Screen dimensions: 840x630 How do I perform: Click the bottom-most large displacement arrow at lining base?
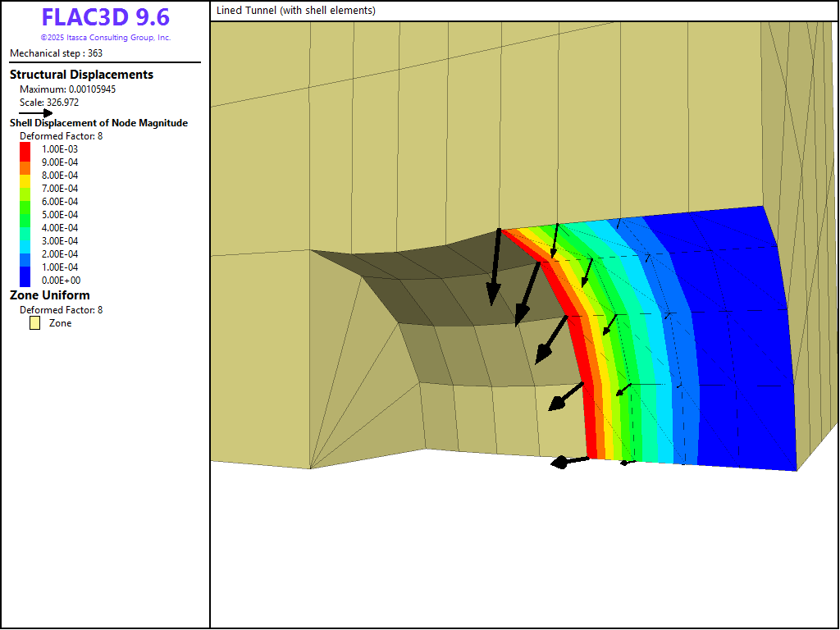569,462
